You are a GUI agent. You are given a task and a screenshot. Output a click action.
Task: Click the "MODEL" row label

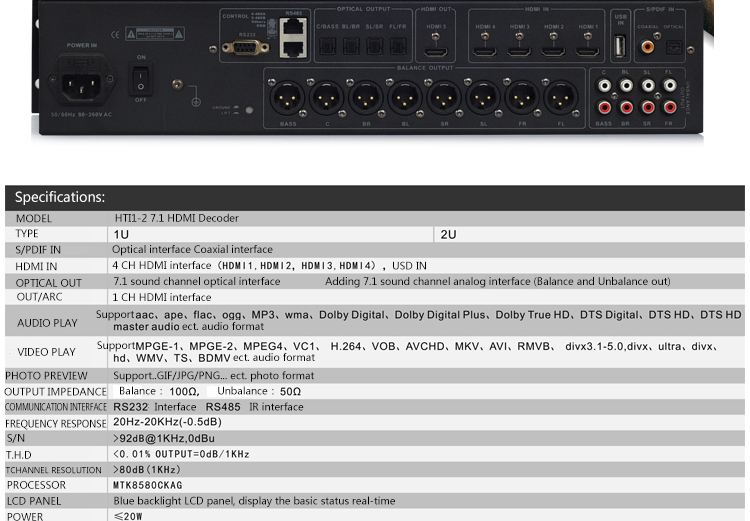[x=33, y=219]
